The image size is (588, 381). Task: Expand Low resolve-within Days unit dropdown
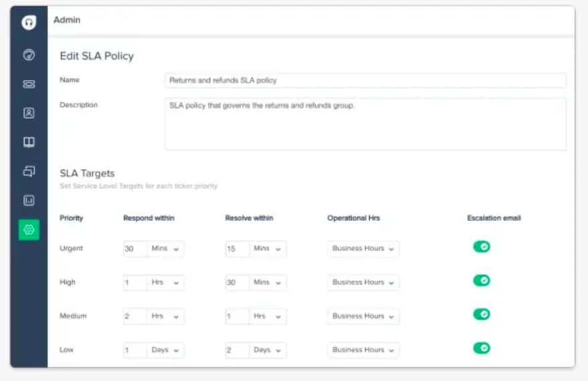click(268, 350)
